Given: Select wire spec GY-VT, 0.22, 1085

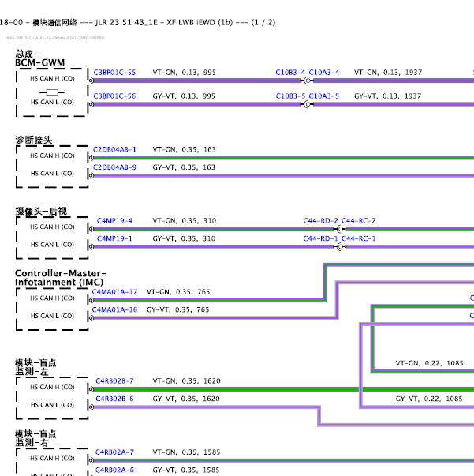Looking at the screenshot, I should click(429, 399).
